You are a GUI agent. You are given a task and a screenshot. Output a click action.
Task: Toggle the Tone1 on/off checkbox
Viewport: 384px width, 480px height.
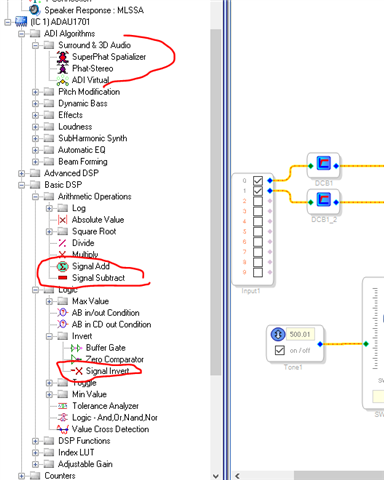[280, 350]
